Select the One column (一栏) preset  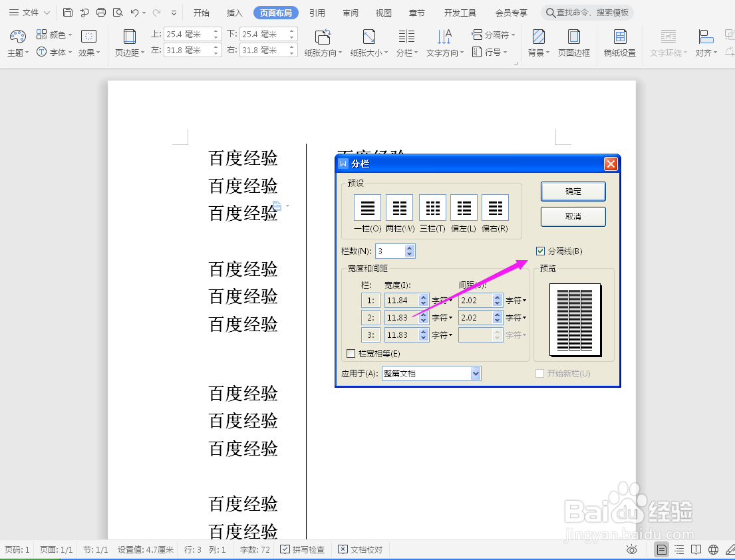(367, 208)
